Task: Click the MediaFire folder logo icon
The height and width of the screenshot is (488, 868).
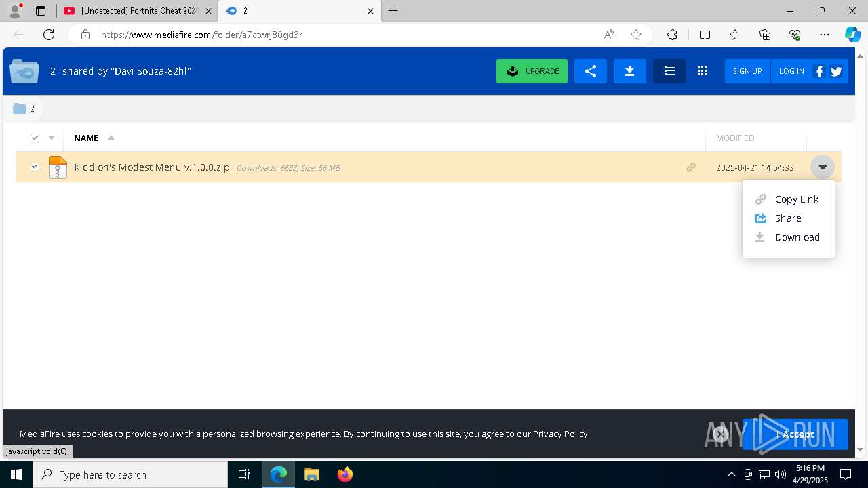Action: coord(24,71)
